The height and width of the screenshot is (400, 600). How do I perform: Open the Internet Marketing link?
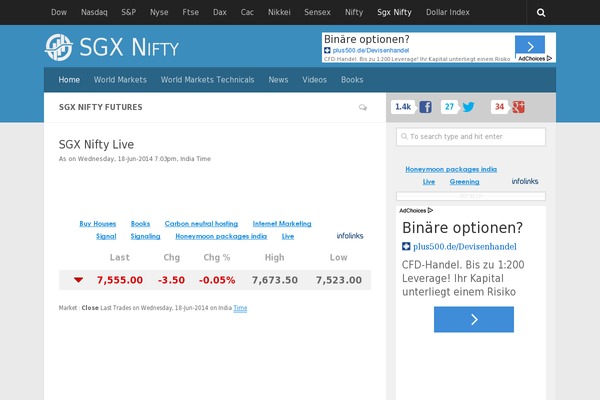pyautogui.click(x=282, y=224)
